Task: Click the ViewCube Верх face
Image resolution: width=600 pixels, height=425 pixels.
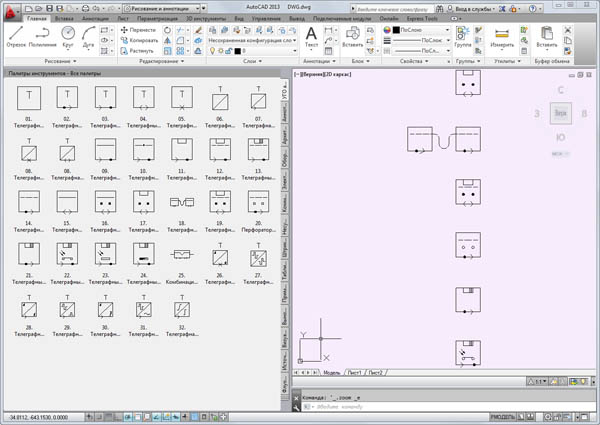Action: pos(562,113)
